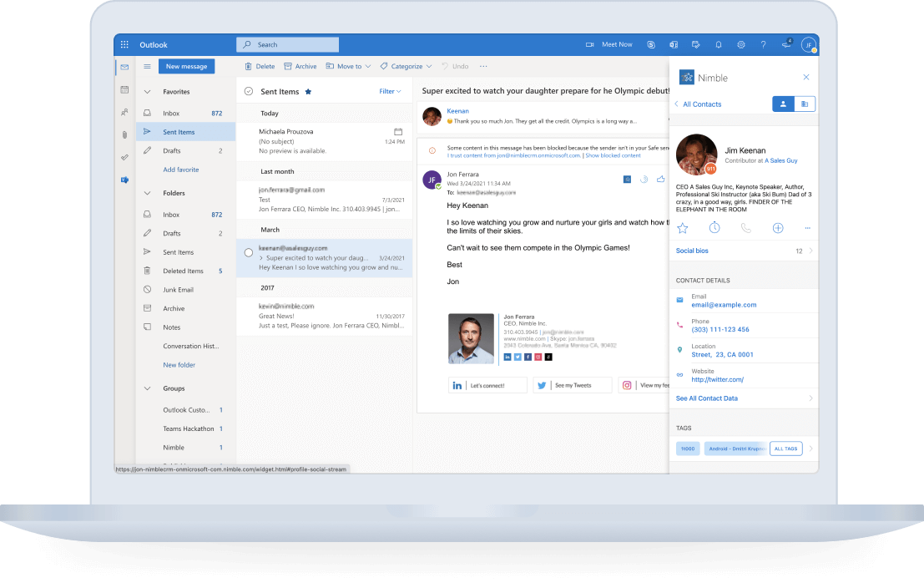The image size is (924, 583).
Task: Toggle select all in Sent Items
Action: (x=249, y=91)
